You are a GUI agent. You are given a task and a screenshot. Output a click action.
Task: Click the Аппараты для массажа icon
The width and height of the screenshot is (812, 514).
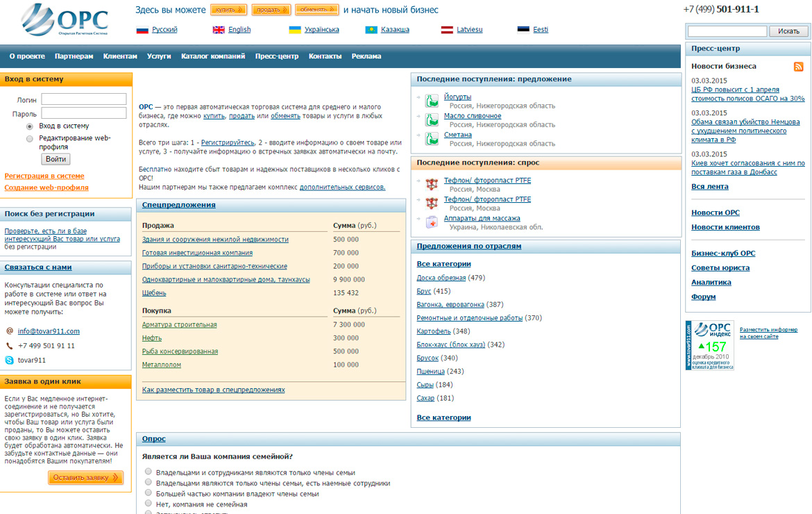tap(432, 222)
